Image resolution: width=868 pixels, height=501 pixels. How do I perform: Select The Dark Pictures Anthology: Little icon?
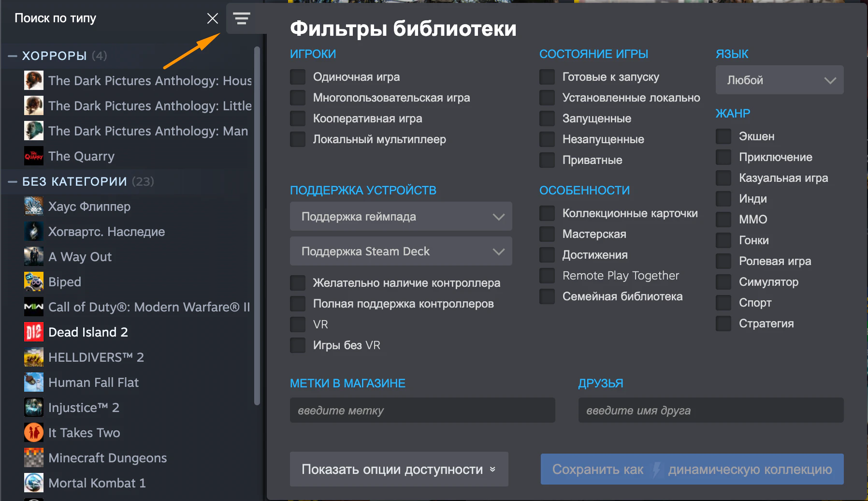click(x=34, y=105)
